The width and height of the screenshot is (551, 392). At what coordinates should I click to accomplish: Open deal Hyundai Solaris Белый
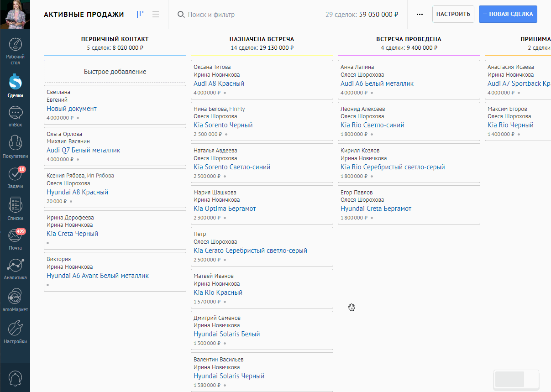[226, 334]
